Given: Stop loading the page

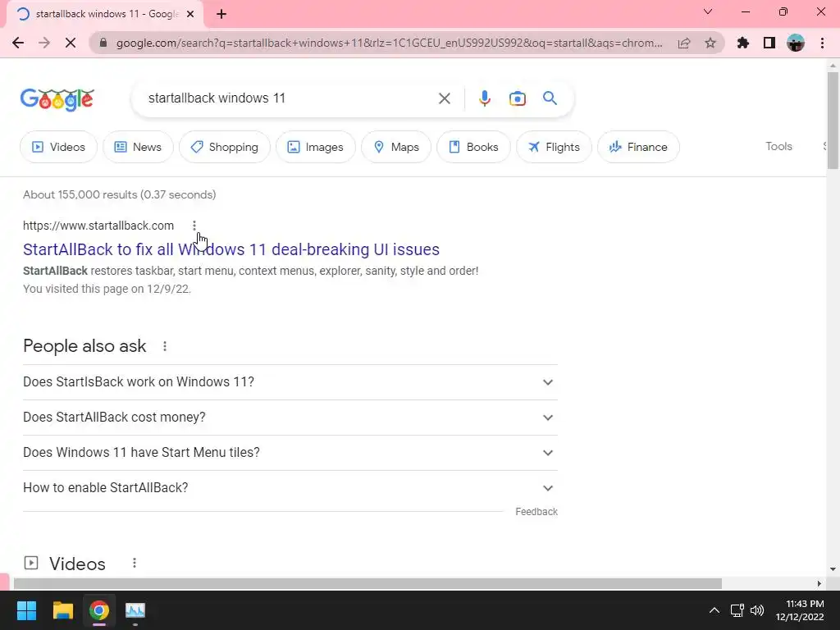Looking at the screenshot, I should (71, 43).
